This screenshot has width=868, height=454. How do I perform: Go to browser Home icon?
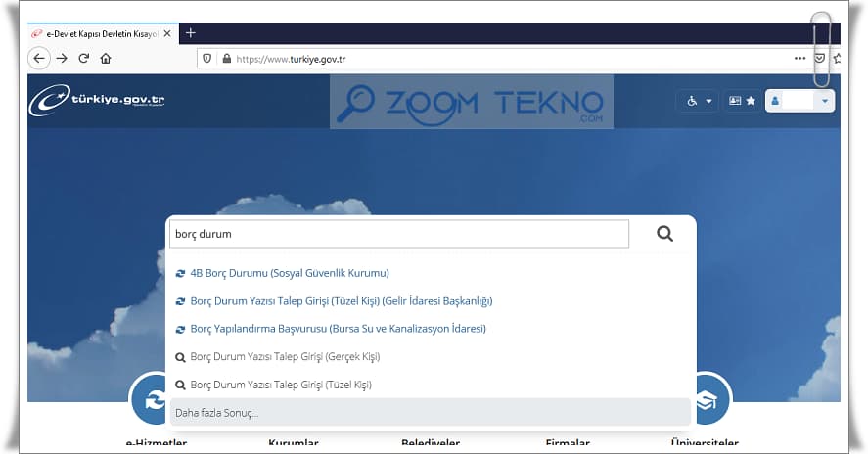(106, 58)
